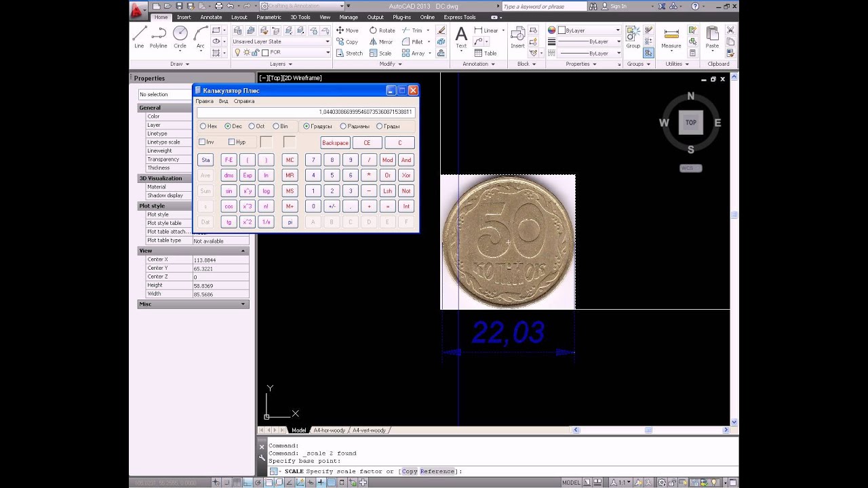Select the Градусы radio button
868x488 pixels.
tap(317, 126)
